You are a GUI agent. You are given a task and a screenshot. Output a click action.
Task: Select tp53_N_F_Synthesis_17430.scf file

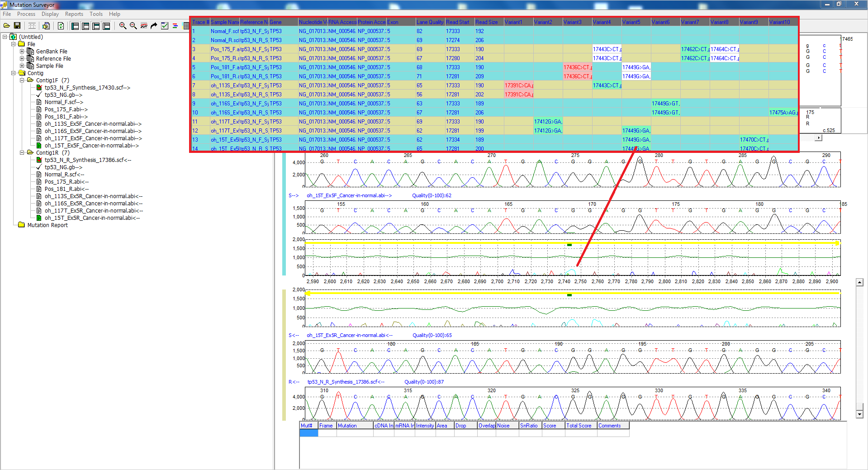click(x=87, y=87)
